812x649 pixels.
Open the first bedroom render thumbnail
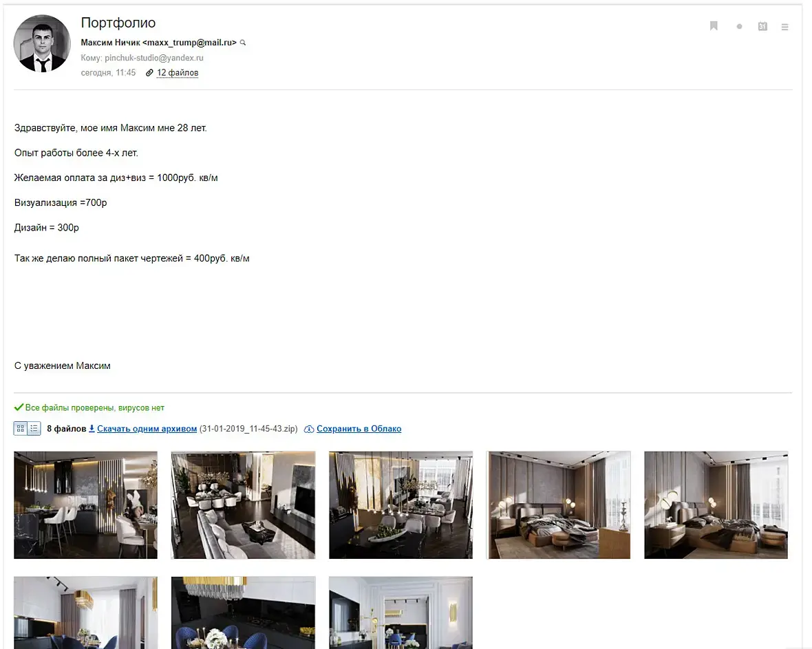click(x=558, y=505)
